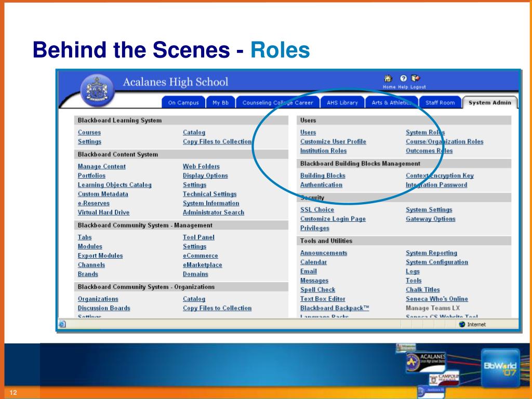Image resolution: width=532 pixels, height=399 pixels.
Task: Click Copy Files to Collection under Learning System
Action: 217,141
